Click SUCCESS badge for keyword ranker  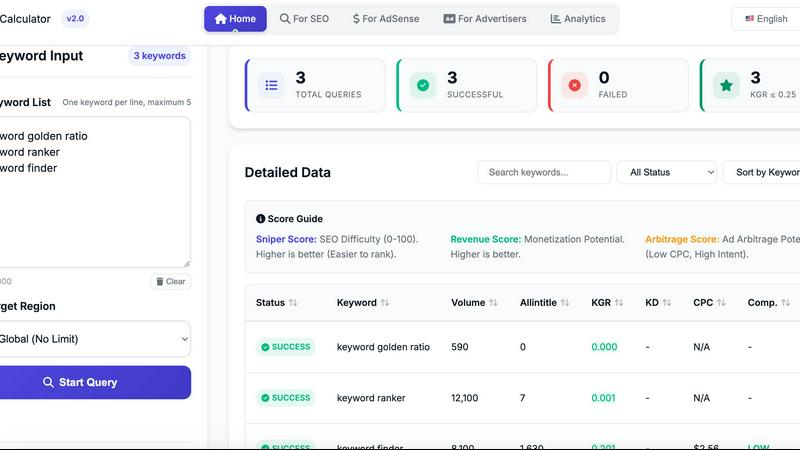click(x=286, y=398)
